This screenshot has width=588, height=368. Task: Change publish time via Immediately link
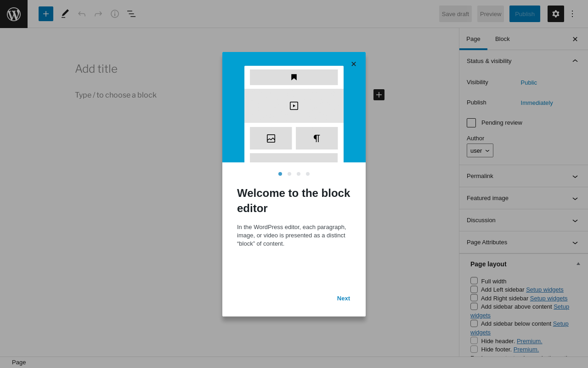[537, 103]
